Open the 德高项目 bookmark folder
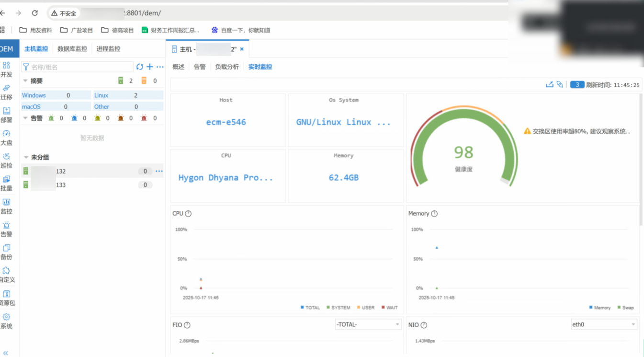644x357 pixels. (x=118, y=30)
